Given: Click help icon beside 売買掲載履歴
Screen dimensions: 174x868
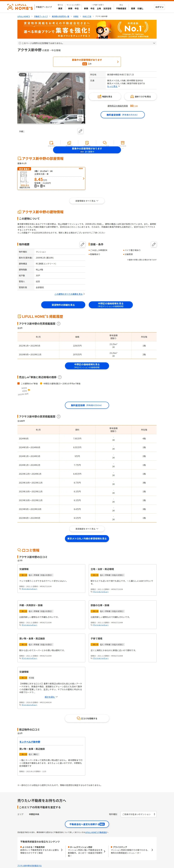Looking at the screenshot, I should pyautogui.click(x=58, y=323).
